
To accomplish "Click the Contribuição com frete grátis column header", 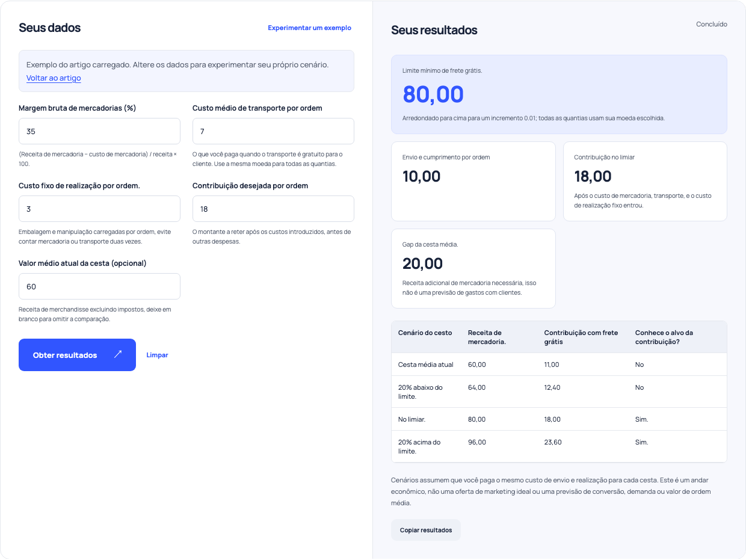I will click(581, 337).
